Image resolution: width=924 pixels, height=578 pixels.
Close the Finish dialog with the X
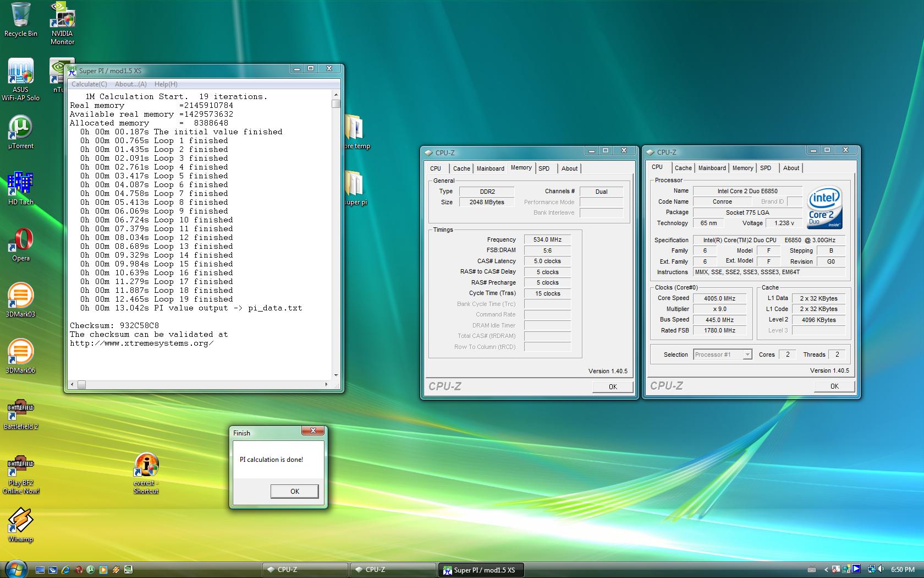tap(313, 430)
